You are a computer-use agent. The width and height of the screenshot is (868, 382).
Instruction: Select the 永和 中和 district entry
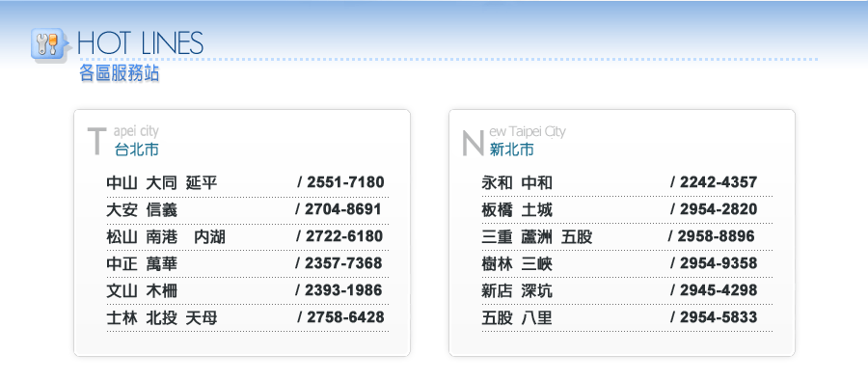tap(517, 182)
